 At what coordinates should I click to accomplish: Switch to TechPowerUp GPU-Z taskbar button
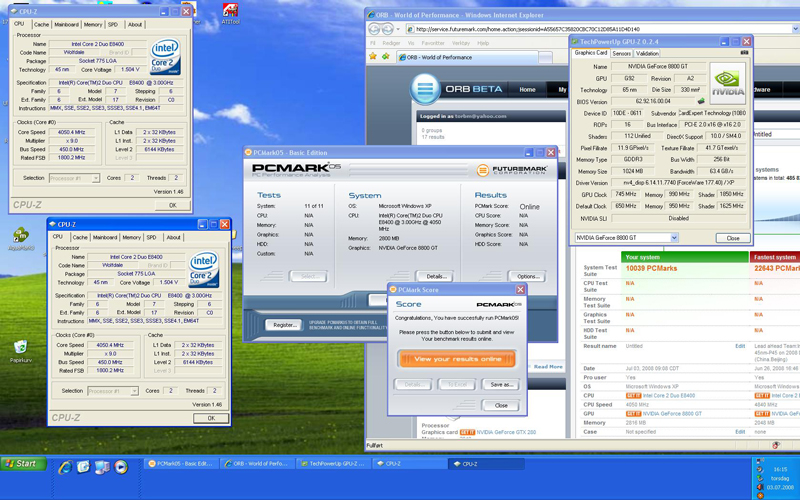tap(333, 464)
